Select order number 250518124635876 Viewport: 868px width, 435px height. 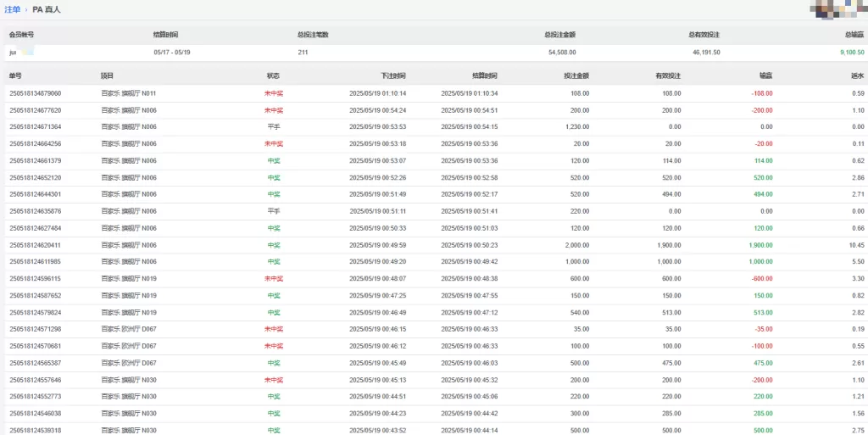(x=36, y=211)
